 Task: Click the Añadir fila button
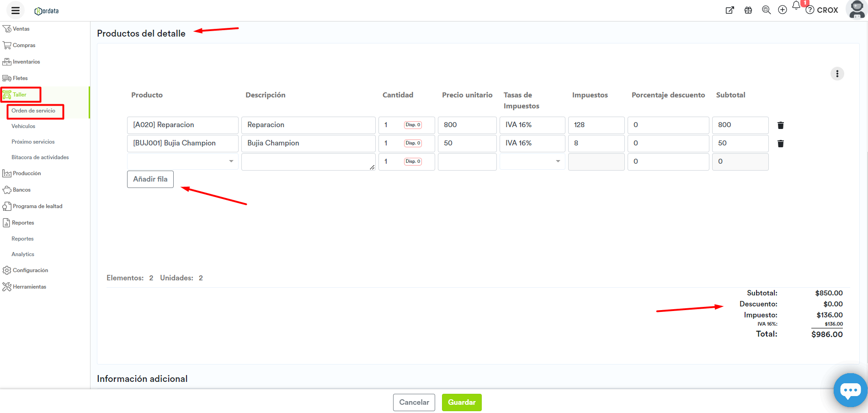pyautogui.click(x=150, y=179)
